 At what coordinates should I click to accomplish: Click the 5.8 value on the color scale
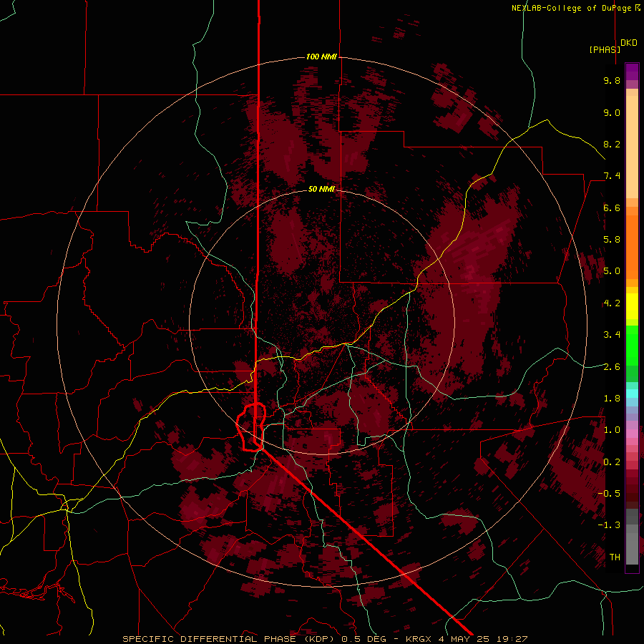[612, 240]
